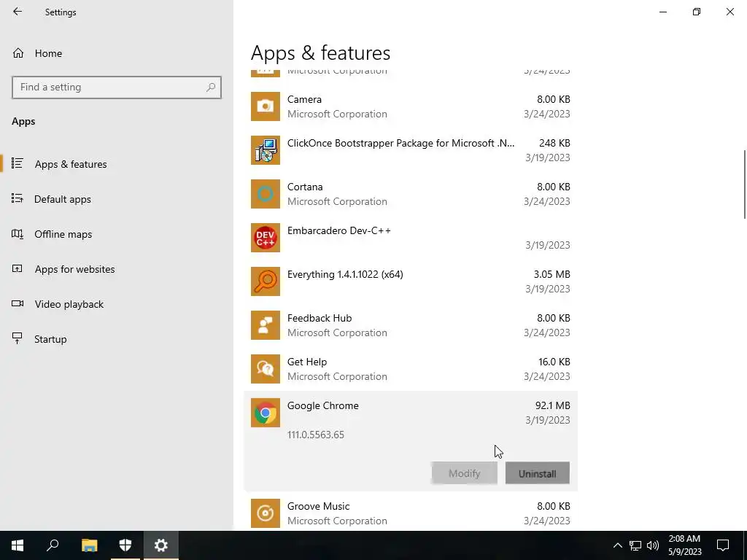The width and height of the screenshot is (747, 560).
Task: Focus the Find a setting field
Action: [x=117, y=87]
